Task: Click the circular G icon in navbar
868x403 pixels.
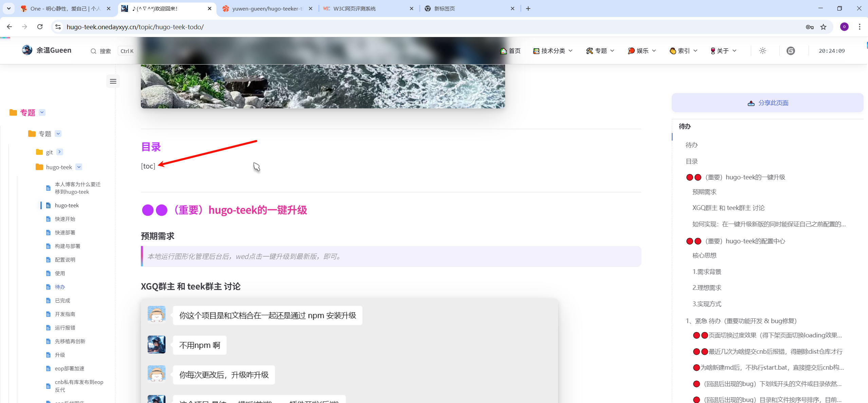Action: pos(791,51)
